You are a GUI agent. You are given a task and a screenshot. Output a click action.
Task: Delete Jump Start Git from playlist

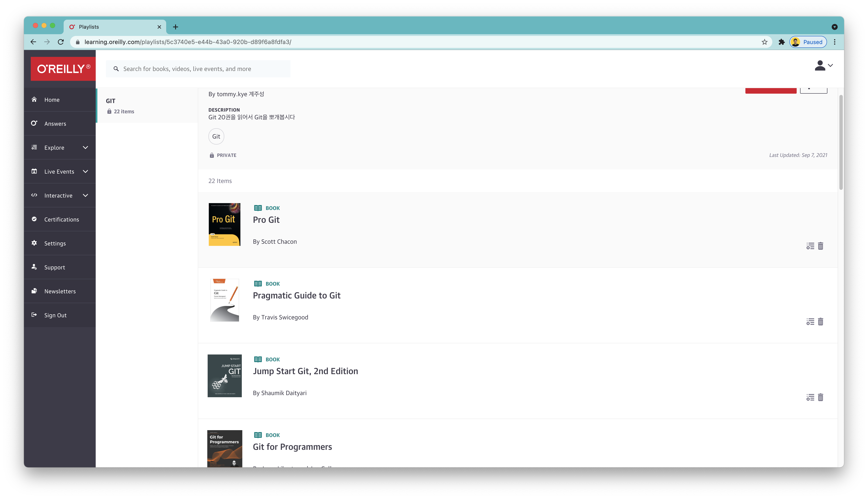pyautogui.click(x=821, y=398)
